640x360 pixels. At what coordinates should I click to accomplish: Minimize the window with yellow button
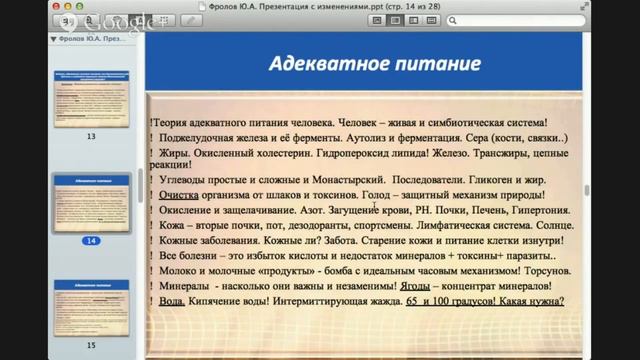[x=68, y=6]
